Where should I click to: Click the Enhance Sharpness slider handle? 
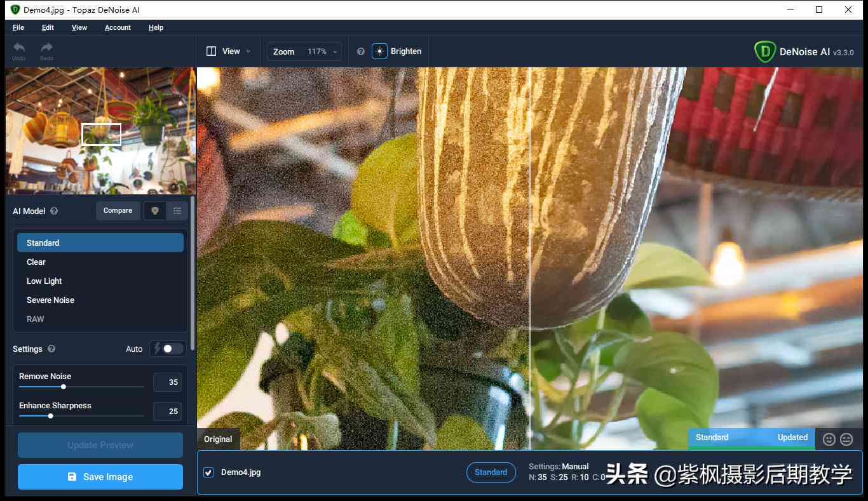pyautogui.click(x=51, y=416)
